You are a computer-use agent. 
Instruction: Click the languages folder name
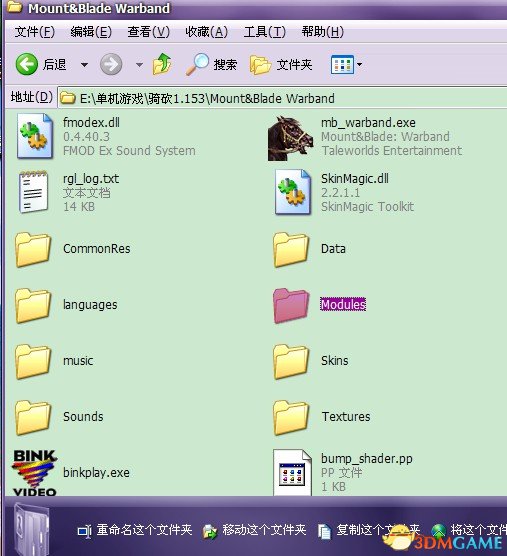90,305
